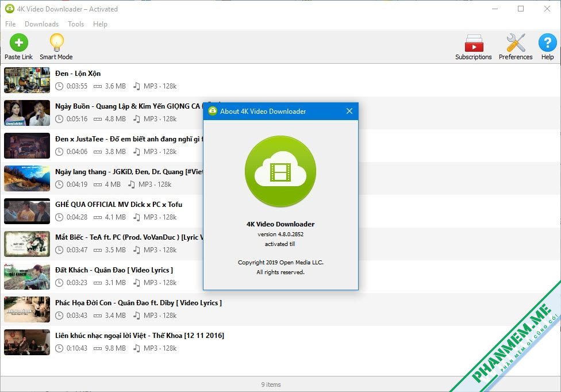561x392 pixels.
Task: Click the file size 3.1 MB
Action: pyautogui.click(x=115, y=283)
